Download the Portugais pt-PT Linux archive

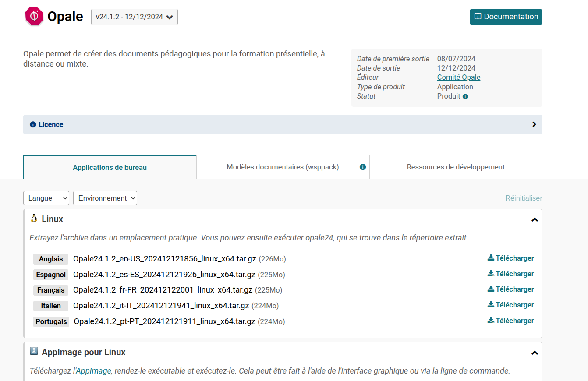pyautogui.click(x=511, y=321)
